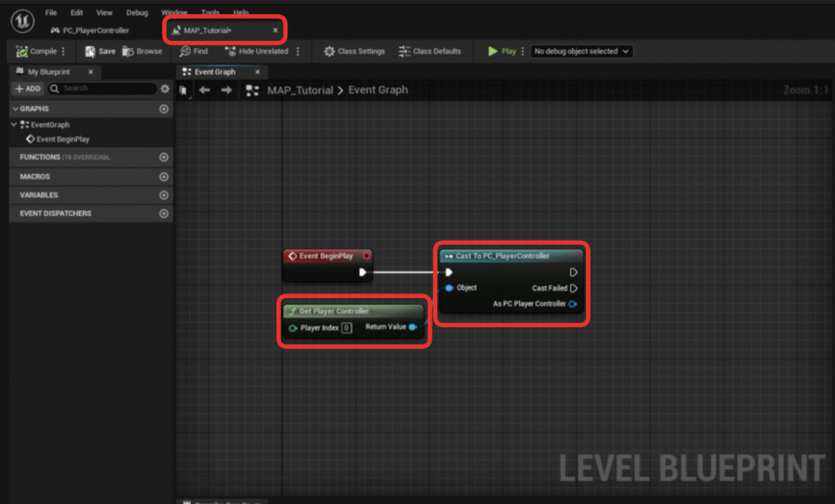The width and height of the screenshot is (835, 504).
Task: Click Event BeginPlay execution output pin
Action: [x=363, y=272]
